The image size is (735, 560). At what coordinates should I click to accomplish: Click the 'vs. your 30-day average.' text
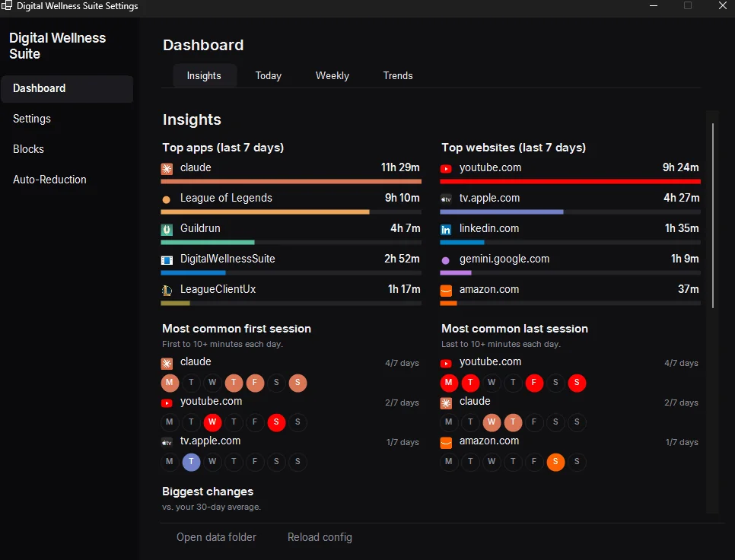212,507
